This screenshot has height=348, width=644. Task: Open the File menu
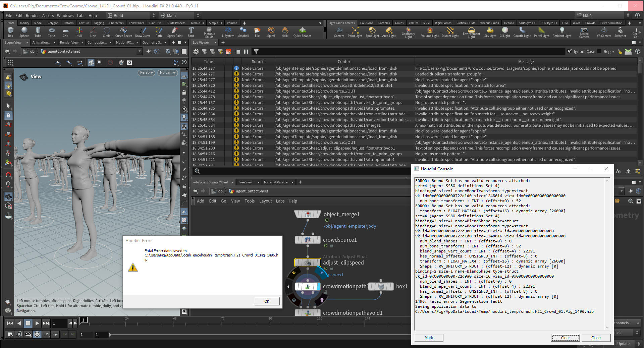point(9,15)
